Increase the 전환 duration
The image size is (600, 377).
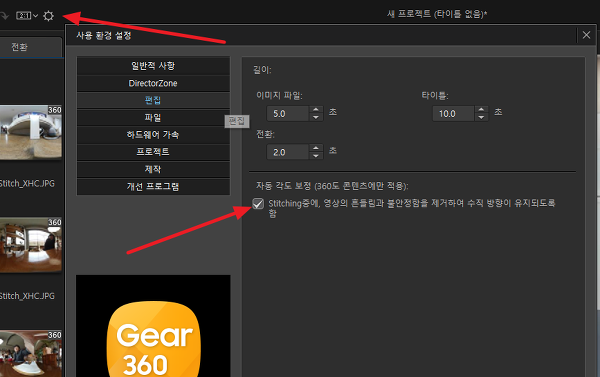coord(316,148)
